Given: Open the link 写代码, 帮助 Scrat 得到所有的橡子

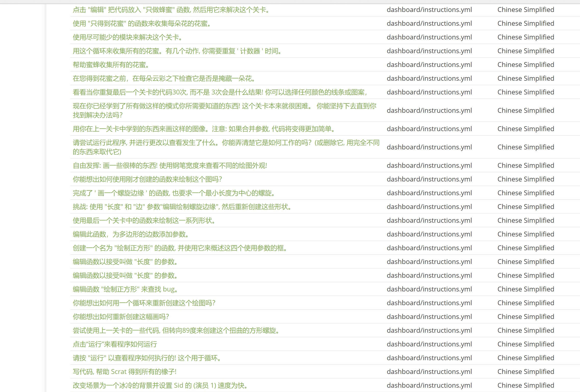Looking at the screenshot, I should click(x=124, y=372).
